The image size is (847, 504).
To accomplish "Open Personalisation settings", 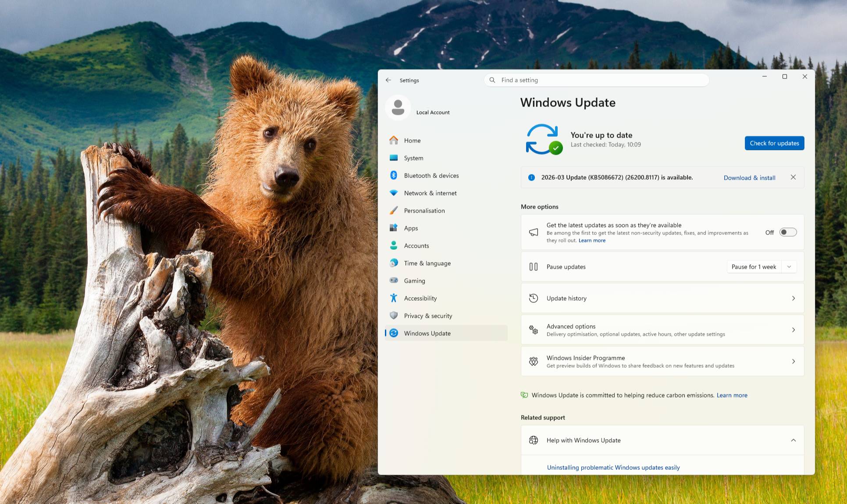I will (x=394, y=210).
